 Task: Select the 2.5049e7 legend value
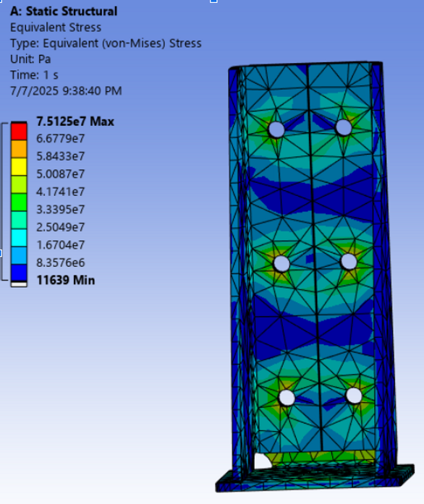[x=61, y=227]
